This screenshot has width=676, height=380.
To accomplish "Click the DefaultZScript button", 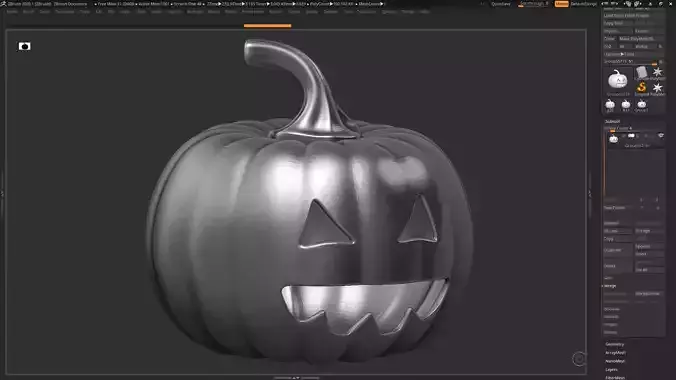I will pos(584,4).
